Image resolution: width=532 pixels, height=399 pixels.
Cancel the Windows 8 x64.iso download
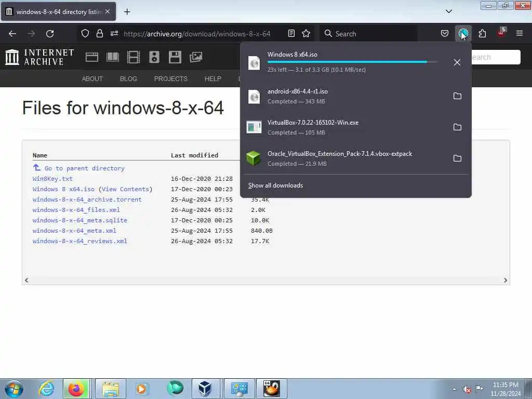click(457, 62)
